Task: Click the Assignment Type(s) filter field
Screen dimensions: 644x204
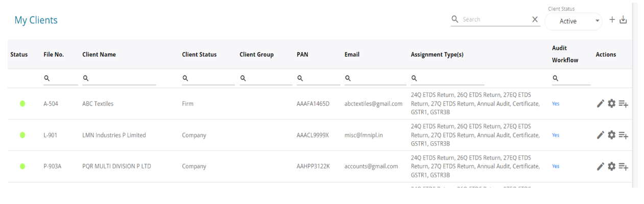Action: point(450,79)
